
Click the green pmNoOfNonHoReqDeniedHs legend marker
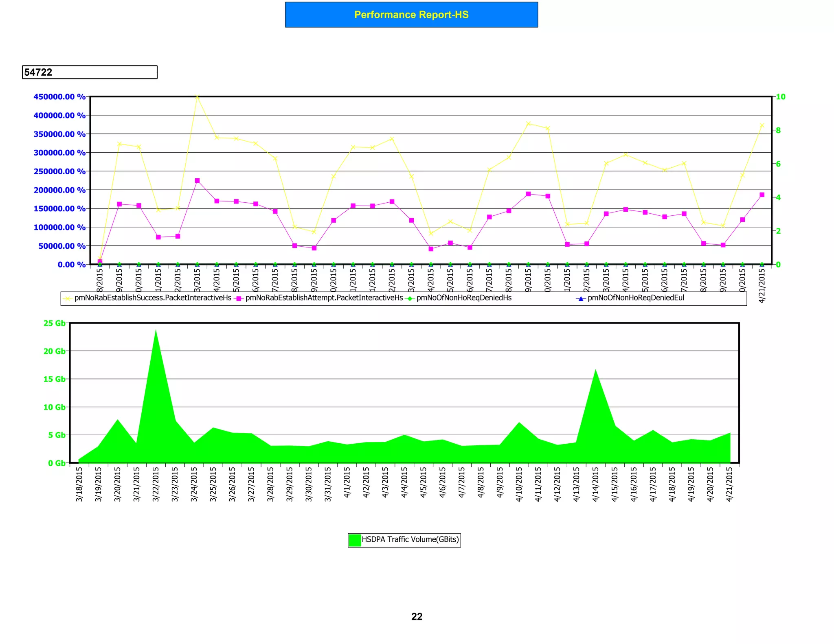click(410, 298)
